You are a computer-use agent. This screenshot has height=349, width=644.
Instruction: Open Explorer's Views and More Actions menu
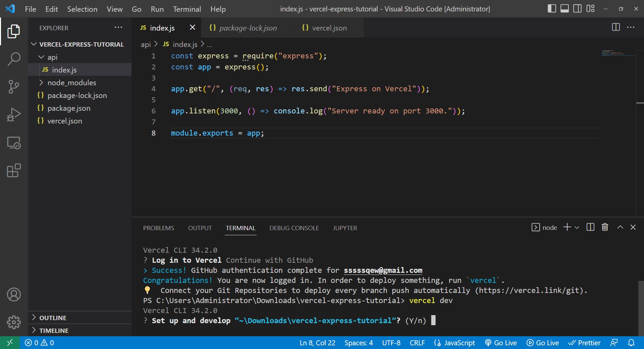(x=118, y=28)
